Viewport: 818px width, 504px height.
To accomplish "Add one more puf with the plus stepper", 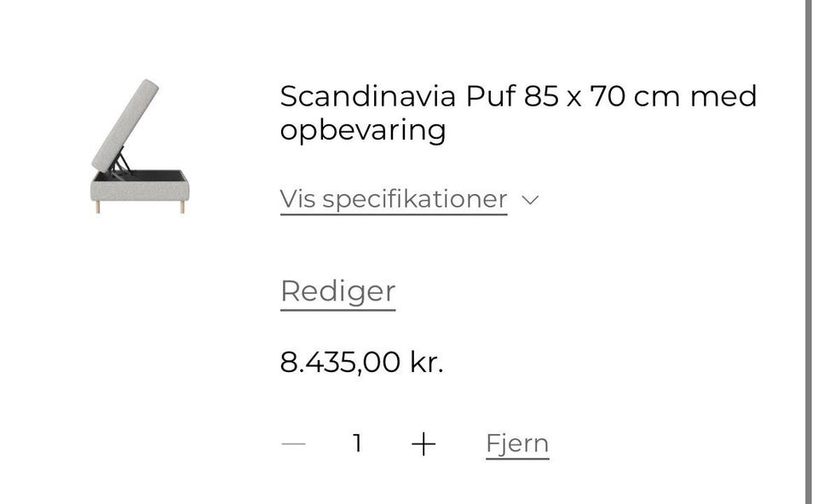I will [x=423, y=444].
